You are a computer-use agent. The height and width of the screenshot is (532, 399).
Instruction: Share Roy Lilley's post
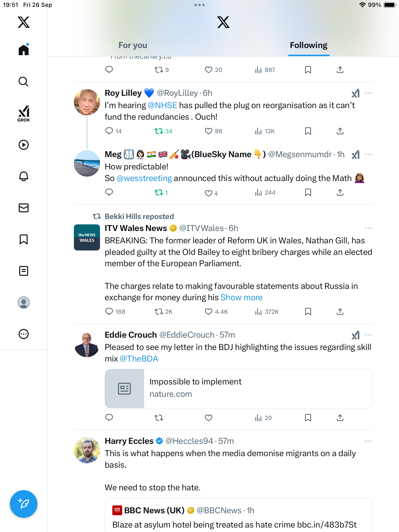[340, 131]
